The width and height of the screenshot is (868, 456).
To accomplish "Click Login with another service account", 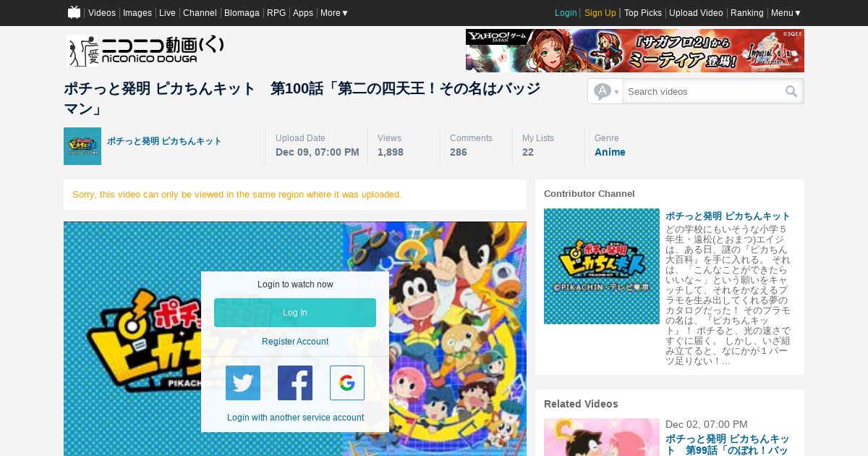I will (295, 418).
